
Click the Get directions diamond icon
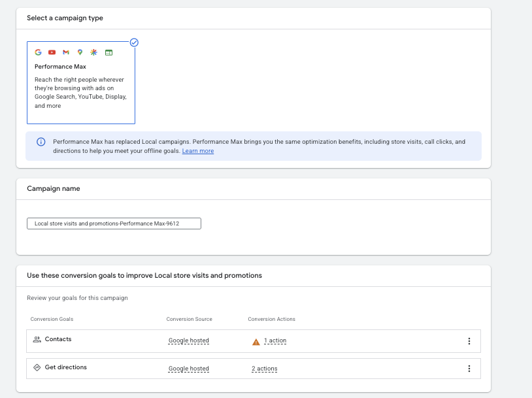37,367
